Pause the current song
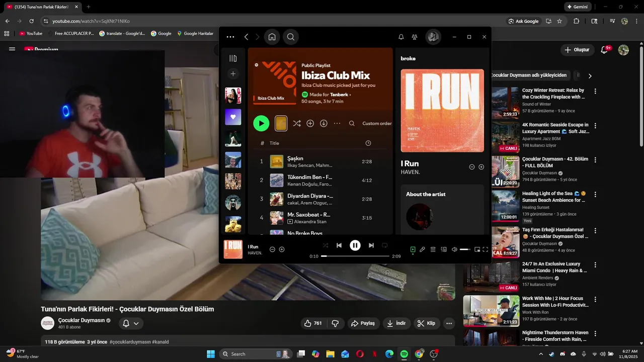Image resolution: width=644 pixels, height=362 pixels. point(355,245)
